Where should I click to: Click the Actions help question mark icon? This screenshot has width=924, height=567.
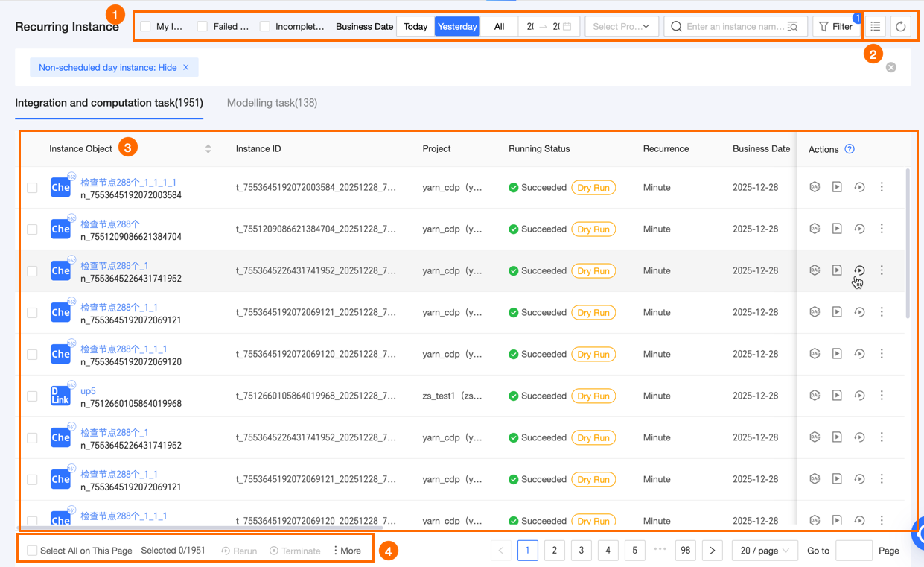click(x=850, y=149)
